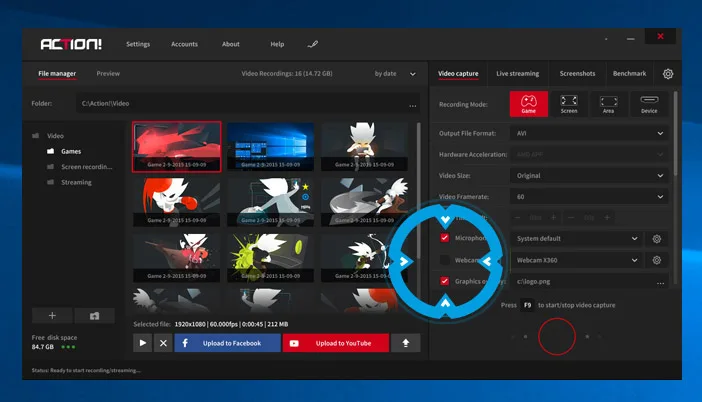The width and height of the screenshot is (702, 402).
Task: Click the capture settings panel scrollbar
Action: (675, 133)
